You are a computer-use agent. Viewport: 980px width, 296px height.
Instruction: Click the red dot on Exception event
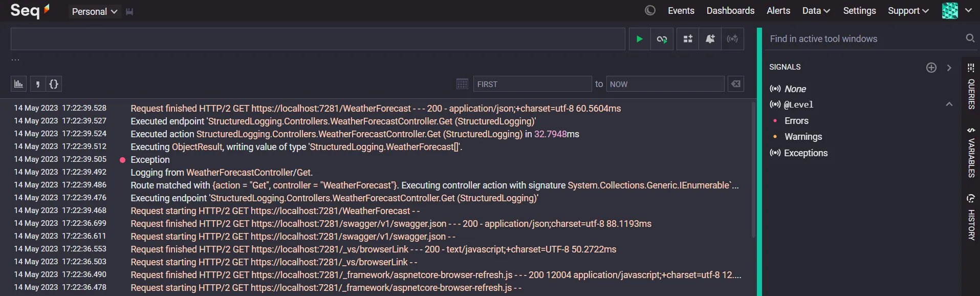click(123, 160)
